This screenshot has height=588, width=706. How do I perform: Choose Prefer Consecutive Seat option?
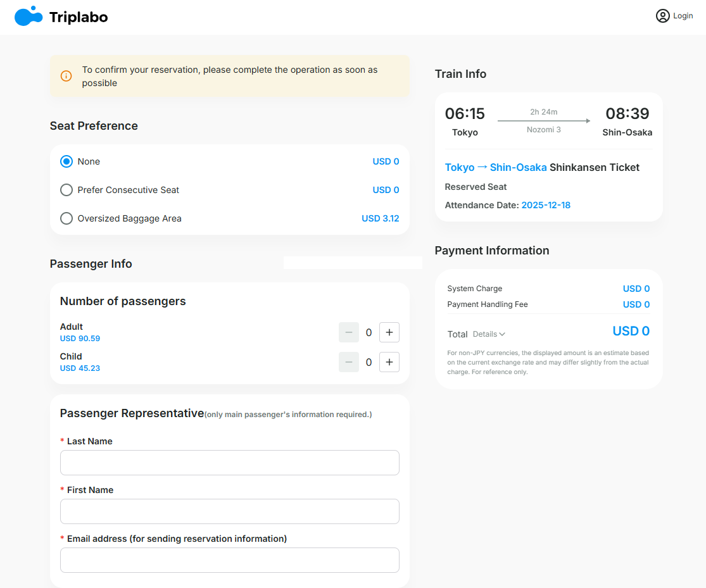pyautogui.click(x=66, y=190)
